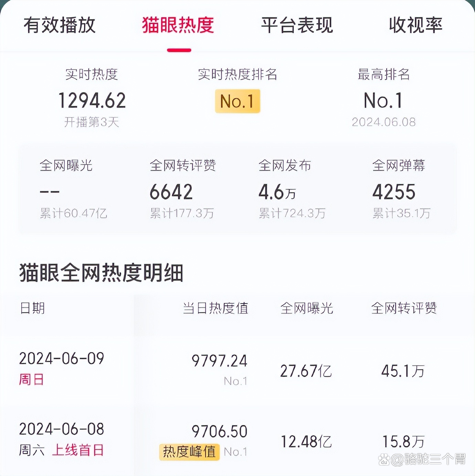Image resolution: width=475 pixels, height=476 pixels.
Task: Select the 猫眼热度 tab
Action: tap(178, 25)
